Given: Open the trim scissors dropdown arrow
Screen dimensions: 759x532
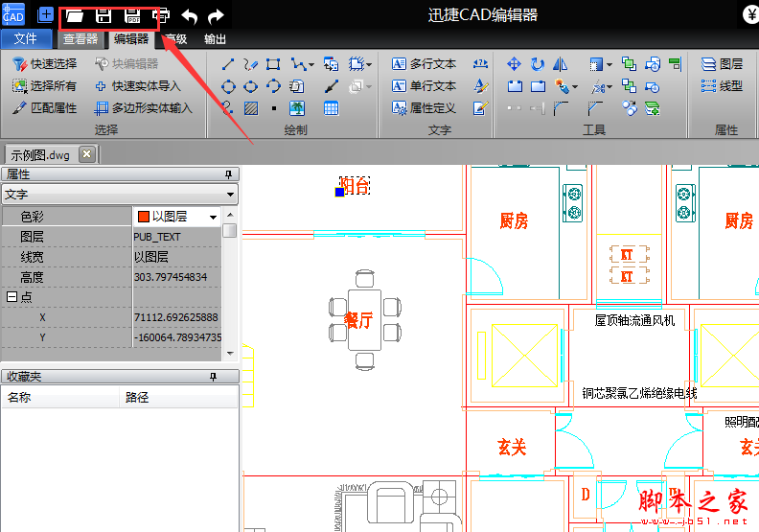Looking at the screenshot, I should tap(609, 87).
